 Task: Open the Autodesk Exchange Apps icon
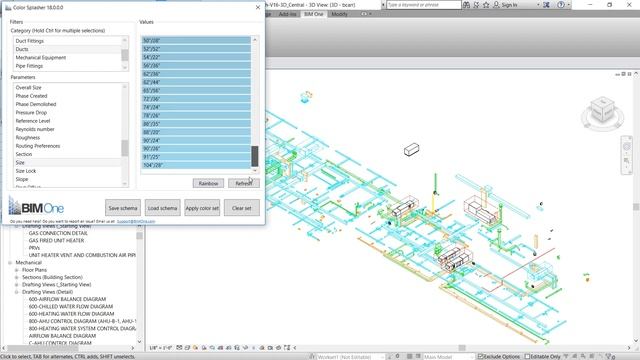[547, 5]
